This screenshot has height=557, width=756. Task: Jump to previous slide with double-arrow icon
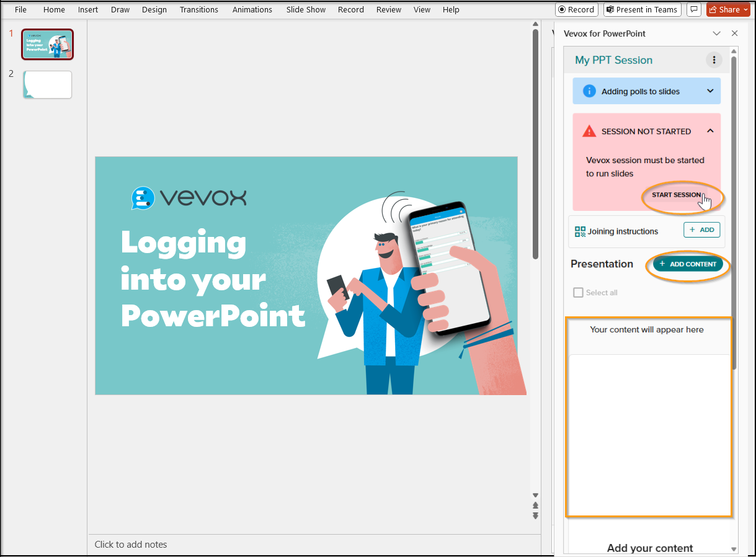coord(535,506)
